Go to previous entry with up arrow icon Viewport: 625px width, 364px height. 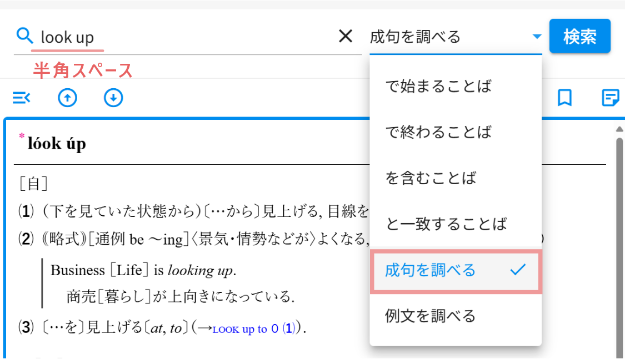coord(67,98)
